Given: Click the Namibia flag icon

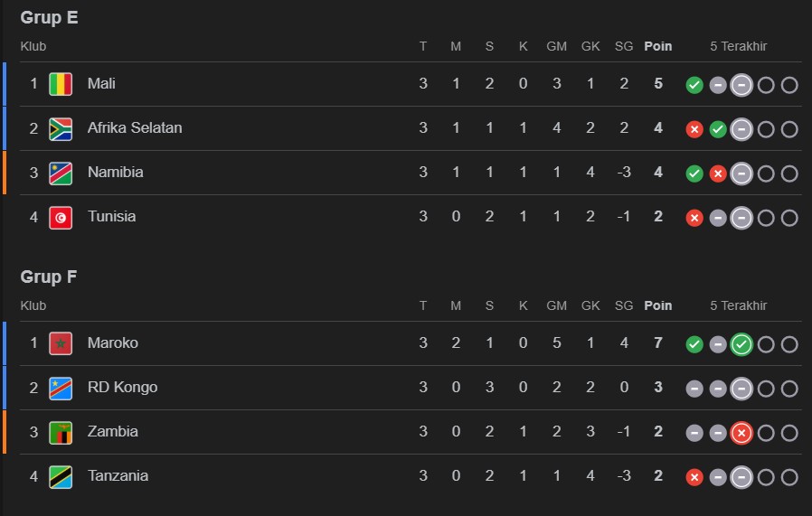Looking at the screenshot, I should (61, 173).
